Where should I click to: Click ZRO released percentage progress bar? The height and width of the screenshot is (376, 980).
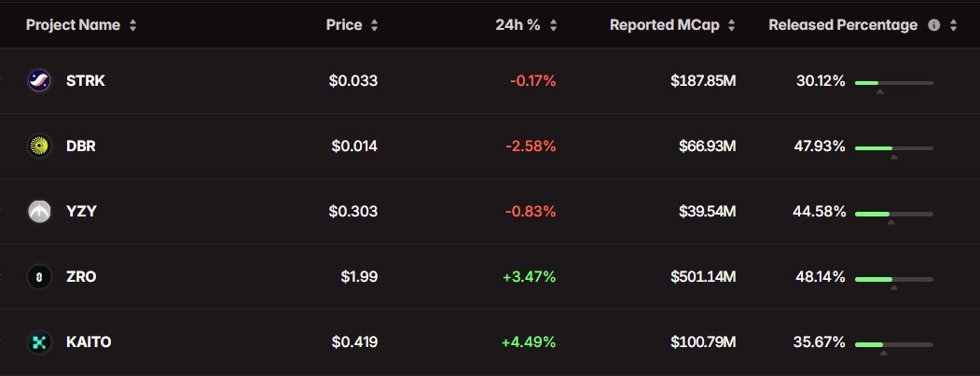(893, 279)
